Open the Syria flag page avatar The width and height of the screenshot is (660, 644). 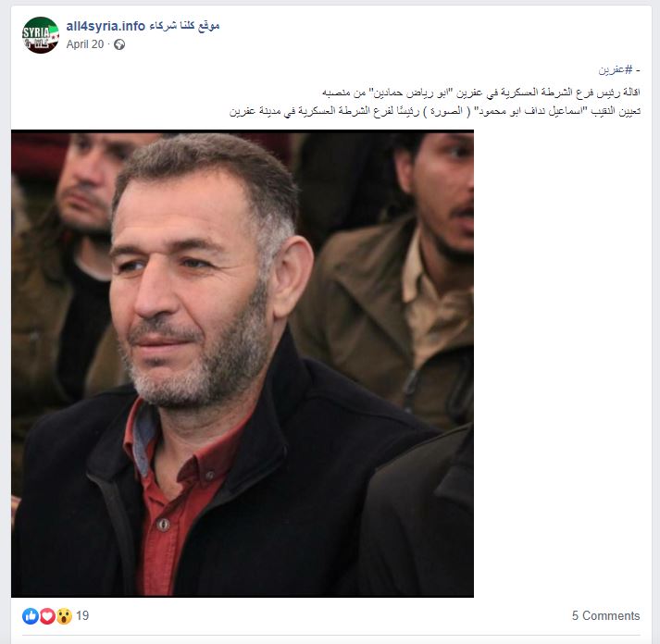point(41,35)
